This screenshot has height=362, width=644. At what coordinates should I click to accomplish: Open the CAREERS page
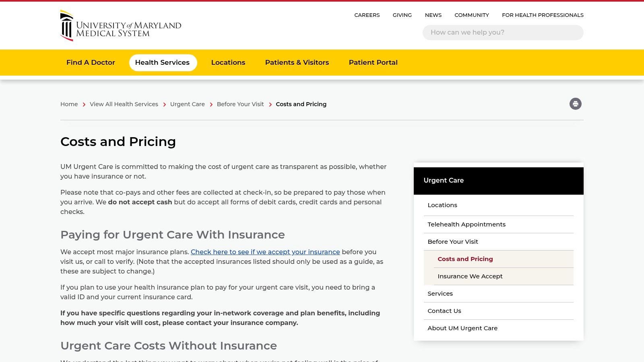[367, 15]
